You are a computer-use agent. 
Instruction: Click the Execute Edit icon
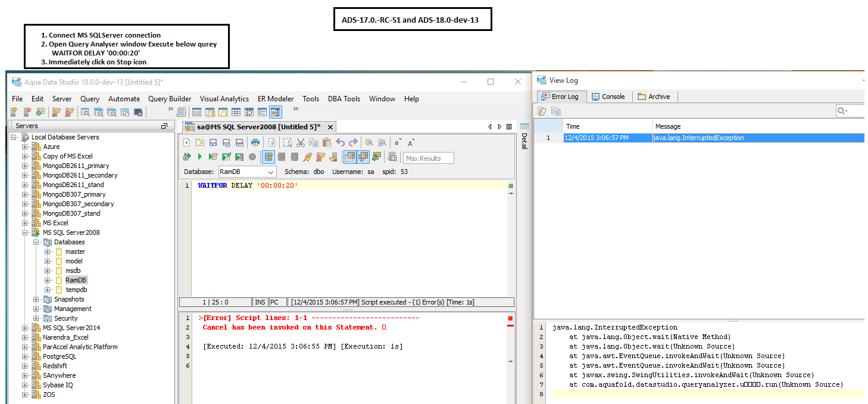226,157
